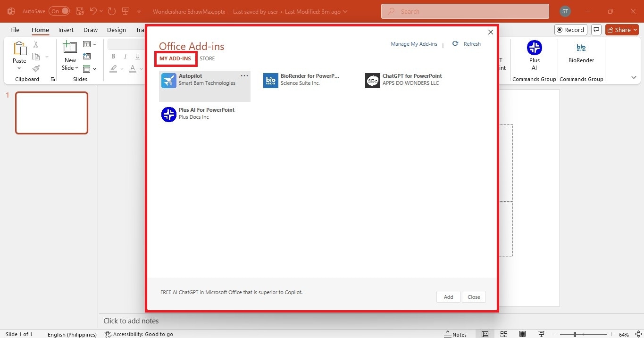Click the Italic formatting button
The image size is (644, 338).
125,57
